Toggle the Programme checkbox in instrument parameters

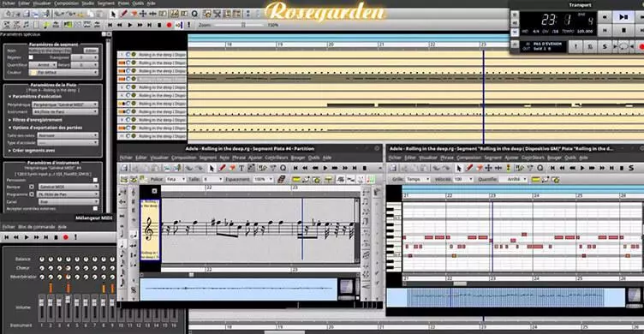pos(32,194)
